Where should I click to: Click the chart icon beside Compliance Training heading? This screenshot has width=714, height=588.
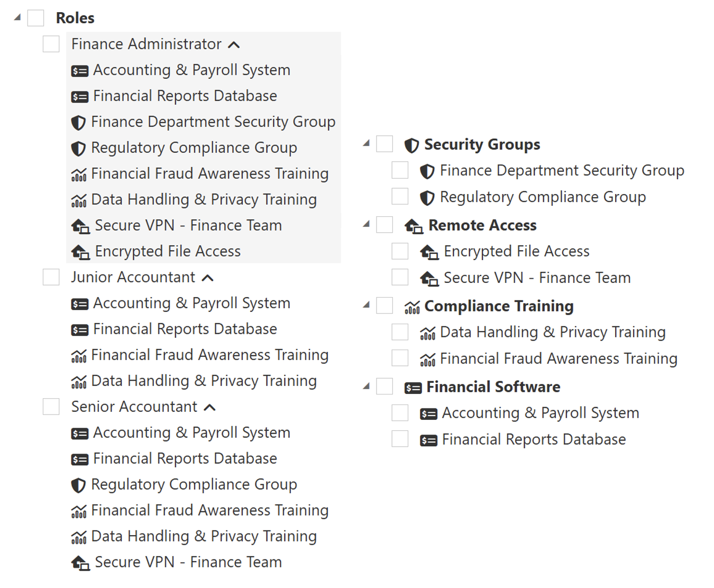pos(412,307)
